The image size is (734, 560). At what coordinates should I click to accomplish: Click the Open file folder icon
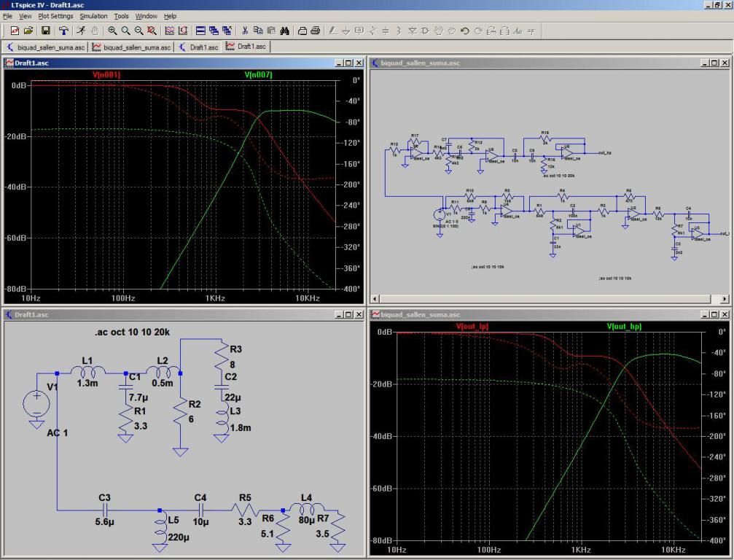tap(28, 31)
